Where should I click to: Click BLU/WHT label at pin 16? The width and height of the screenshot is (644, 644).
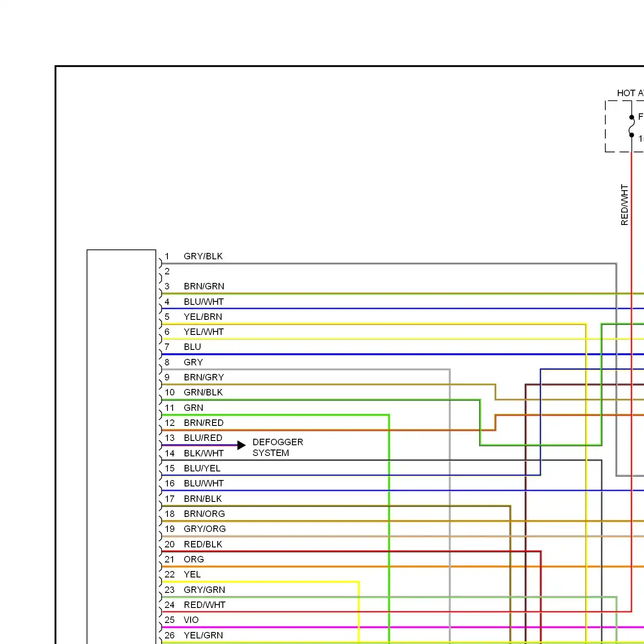204,483
